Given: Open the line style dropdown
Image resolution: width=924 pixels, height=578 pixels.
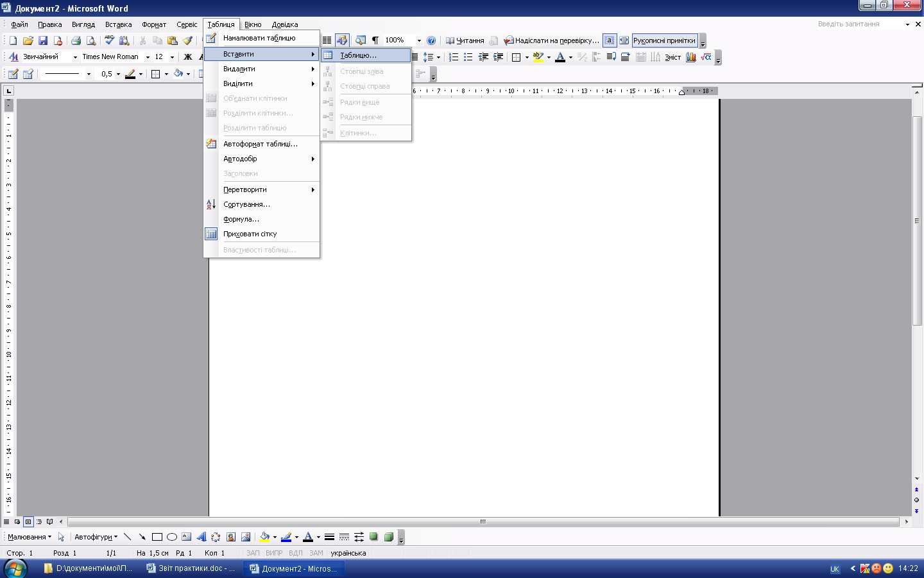Looking at the screenshot, I should pos(88,74).
